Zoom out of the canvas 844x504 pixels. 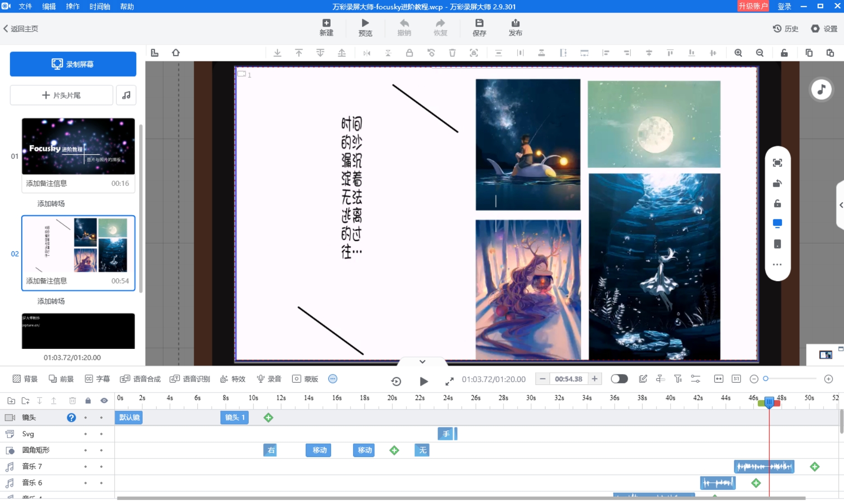[x=760, y=53]
